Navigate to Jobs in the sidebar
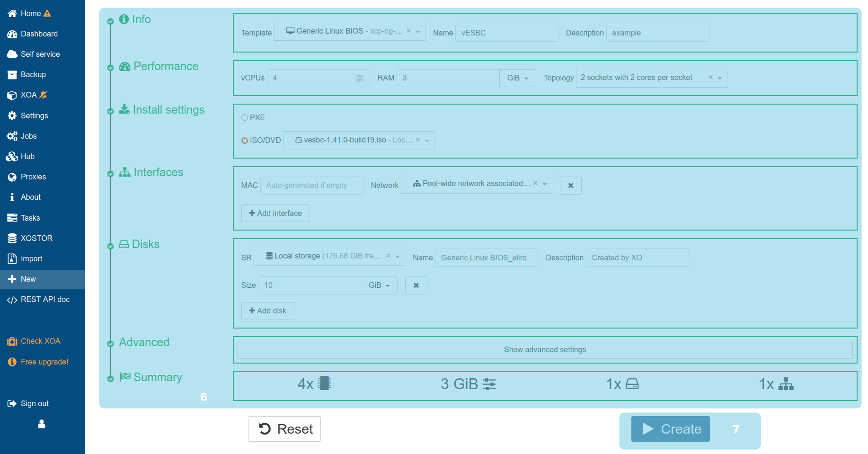 (43, 136)
